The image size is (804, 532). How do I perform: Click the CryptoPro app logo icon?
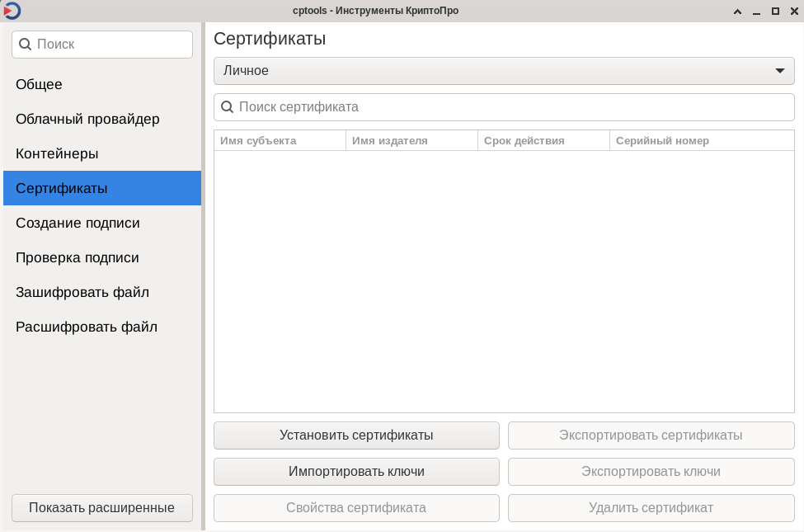tap(12, 10)
